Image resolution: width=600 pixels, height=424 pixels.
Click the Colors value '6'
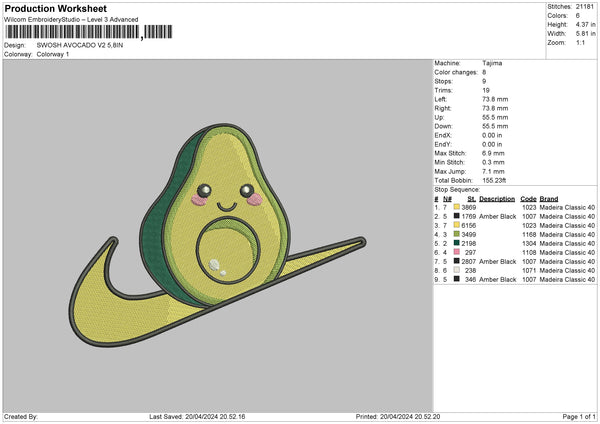577,16
